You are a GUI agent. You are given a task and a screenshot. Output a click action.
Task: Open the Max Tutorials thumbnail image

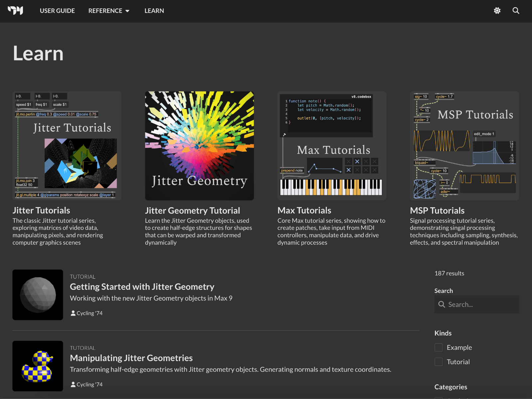pos(332,146)
